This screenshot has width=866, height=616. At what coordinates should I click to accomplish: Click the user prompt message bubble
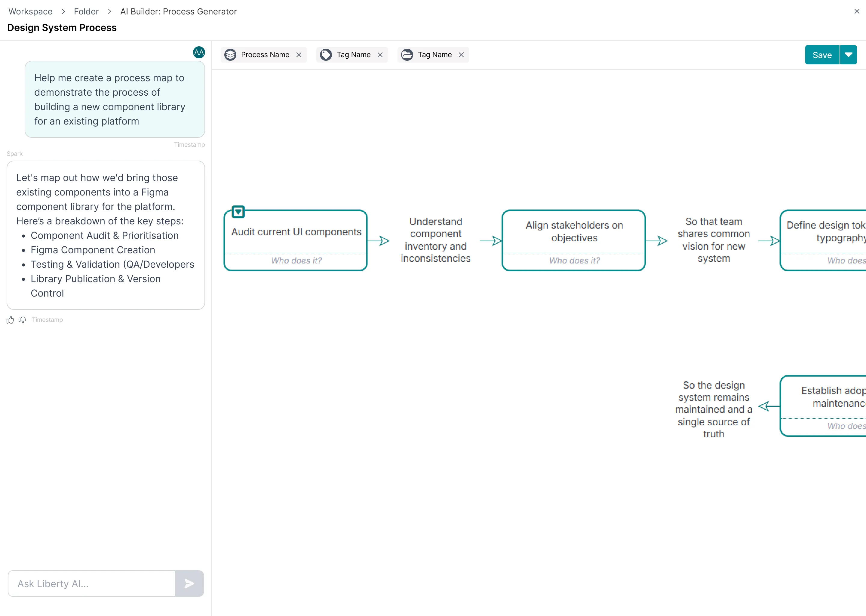(115, 99)
